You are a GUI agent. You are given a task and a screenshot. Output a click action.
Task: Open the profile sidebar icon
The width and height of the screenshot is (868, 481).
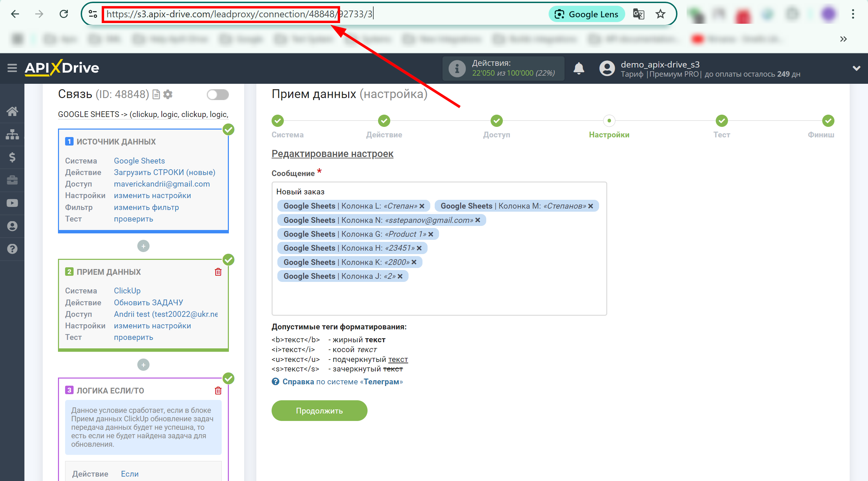pos(12,226)
